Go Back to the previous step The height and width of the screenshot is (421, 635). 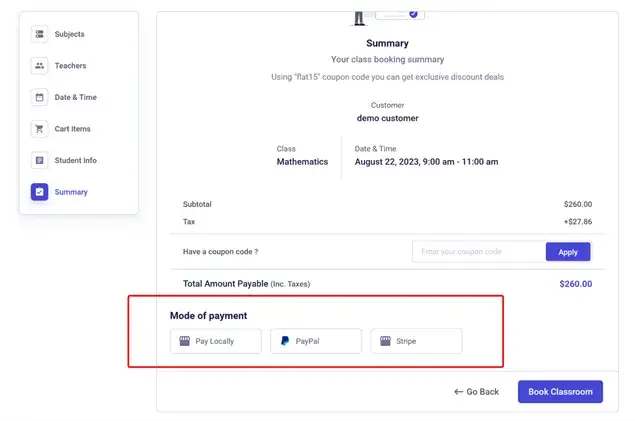[477, 392]
